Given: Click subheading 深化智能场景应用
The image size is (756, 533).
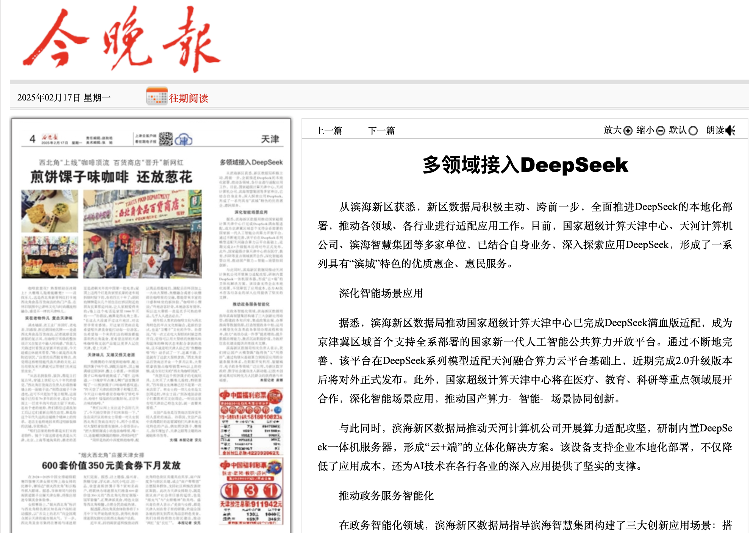Looking at the screenshot, I should (381, 293).
